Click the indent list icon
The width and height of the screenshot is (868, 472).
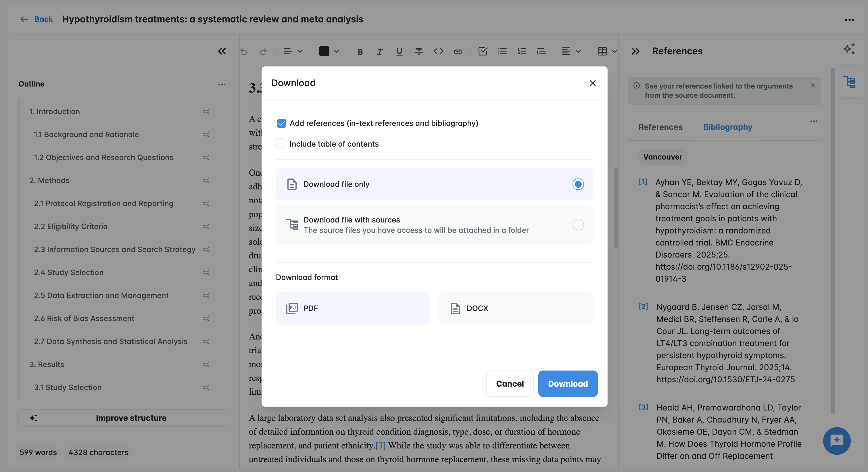tap(541, 51)
